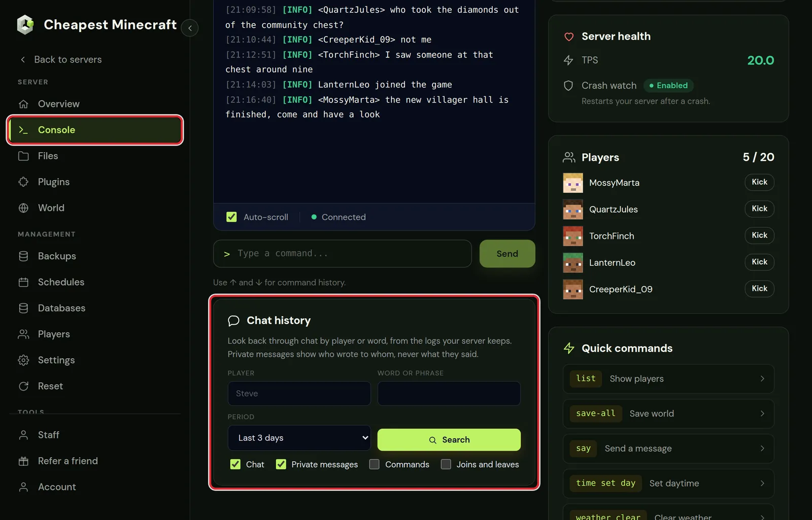The height and width of the screenshot is (520, 812).
Task: Click MossyMarta's player avatar
Action: pyautogui.click(x=573, y=183)
